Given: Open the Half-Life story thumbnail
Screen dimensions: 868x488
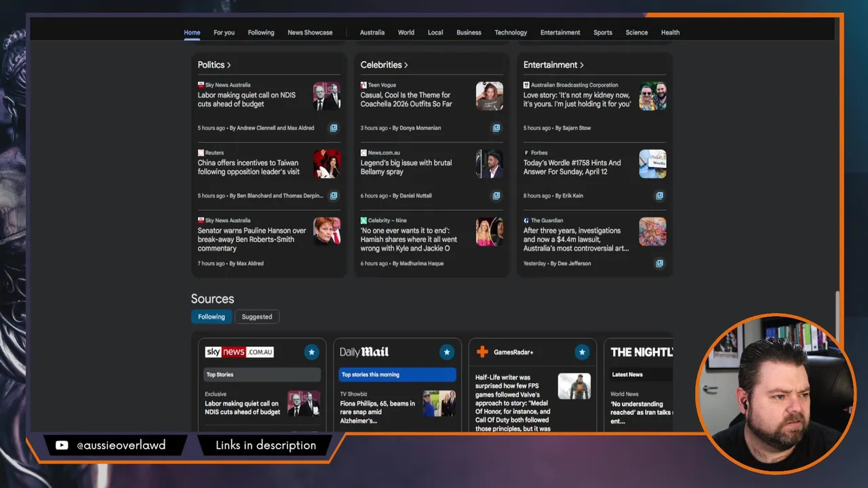Looking at the screenshot, I should coord(574,386).
